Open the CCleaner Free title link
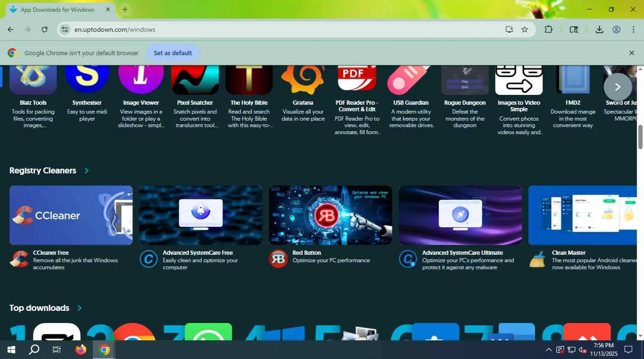Viewport: 644px width, 359px height. [x=51, y=253]
